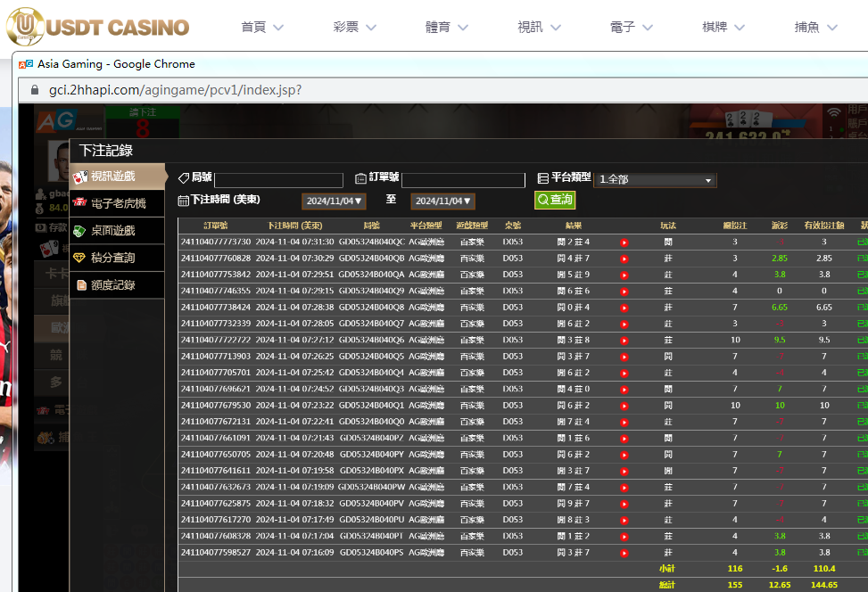
Task: Open the start date picker 2024/11/04
Action: tap(333, 201)
